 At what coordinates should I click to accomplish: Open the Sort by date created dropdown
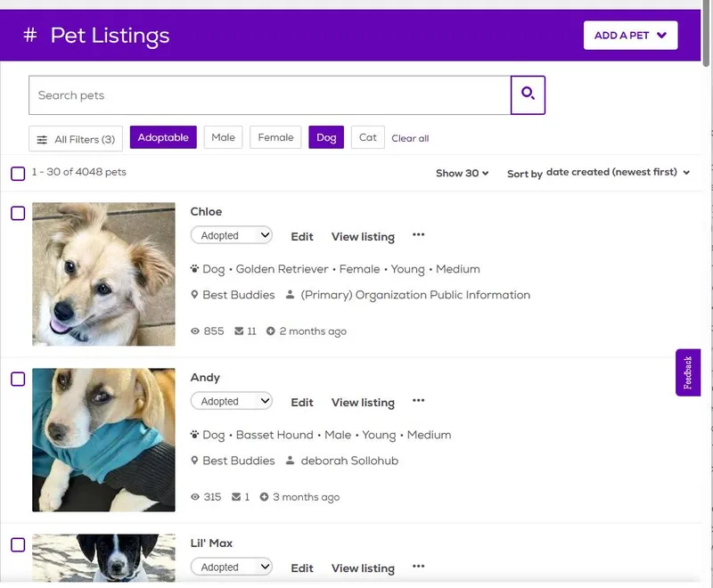(598, 173)
